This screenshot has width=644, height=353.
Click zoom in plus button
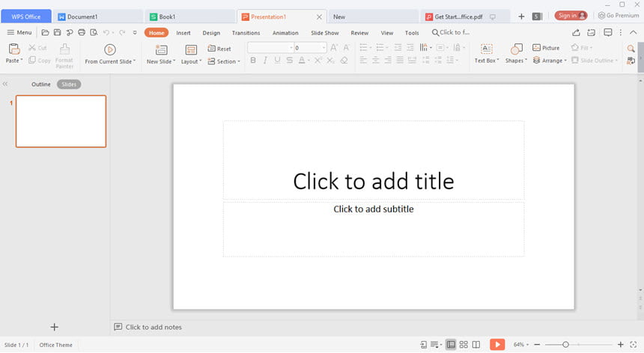point(621,345)
